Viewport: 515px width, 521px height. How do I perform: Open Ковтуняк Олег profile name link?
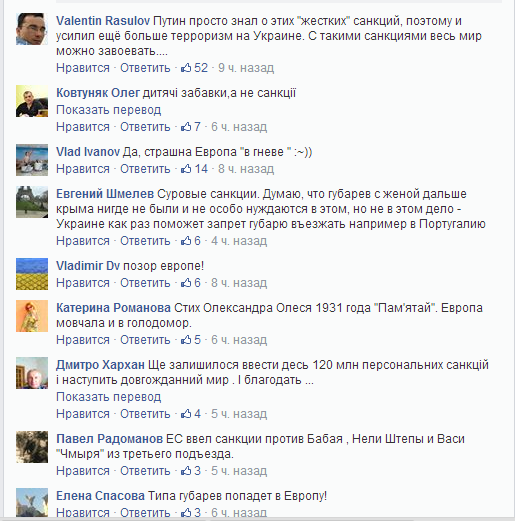(x=98, y=93)
